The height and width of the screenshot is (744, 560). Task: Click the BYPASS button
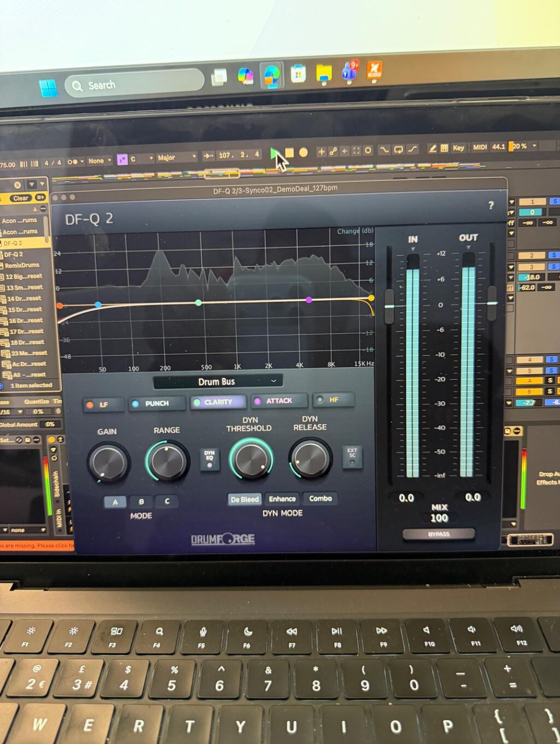pyautogui.click(x=439, y=534)
